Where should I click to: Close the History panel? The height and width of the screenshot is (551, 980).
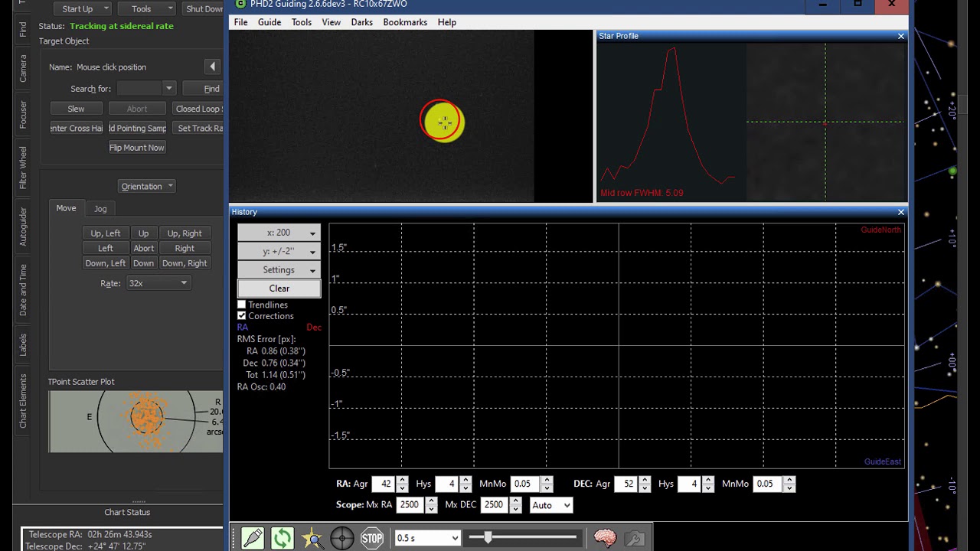click(900, 212)
